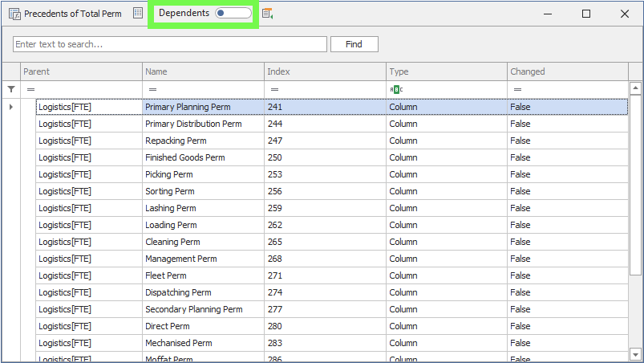Expand the first row using the arrow indicator
The height and width of the screenshot is (363, 644).
tap(10, 107)
